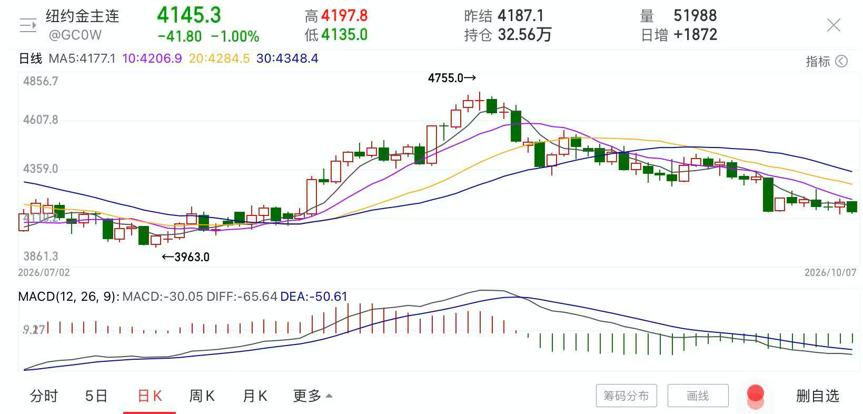Screen dimensions: 863x414
Task: Select the 日K tab
Action: click(150, 395)
